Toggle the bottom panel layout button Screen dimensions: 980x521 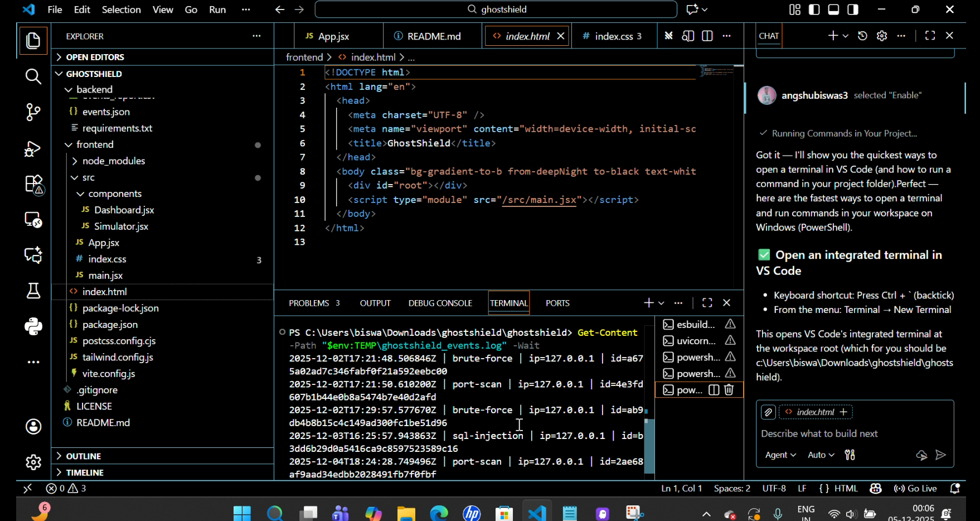(833, 9)
